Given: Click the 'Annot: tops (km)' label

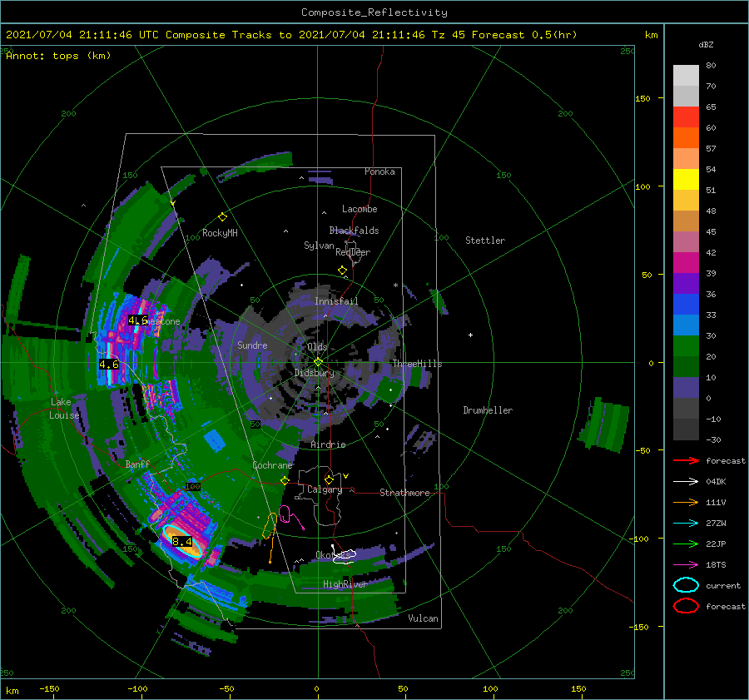Looking at the screenshot, I should [58, 56].
